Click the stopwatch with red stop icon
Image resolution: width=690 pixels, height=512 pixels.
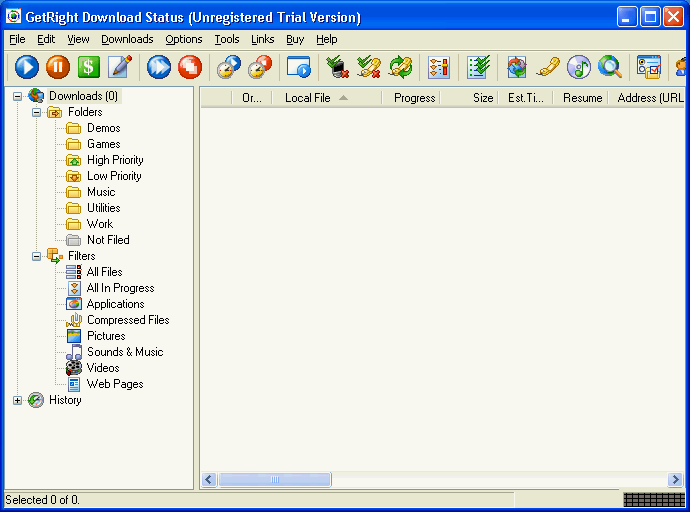pyautogui.click(x=260, y=67)
